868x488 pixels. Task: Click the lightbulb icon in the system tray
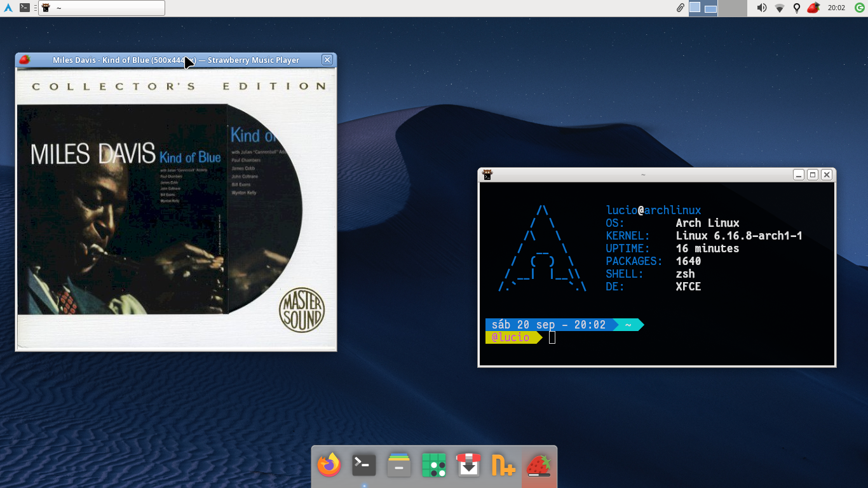(797, 8)
